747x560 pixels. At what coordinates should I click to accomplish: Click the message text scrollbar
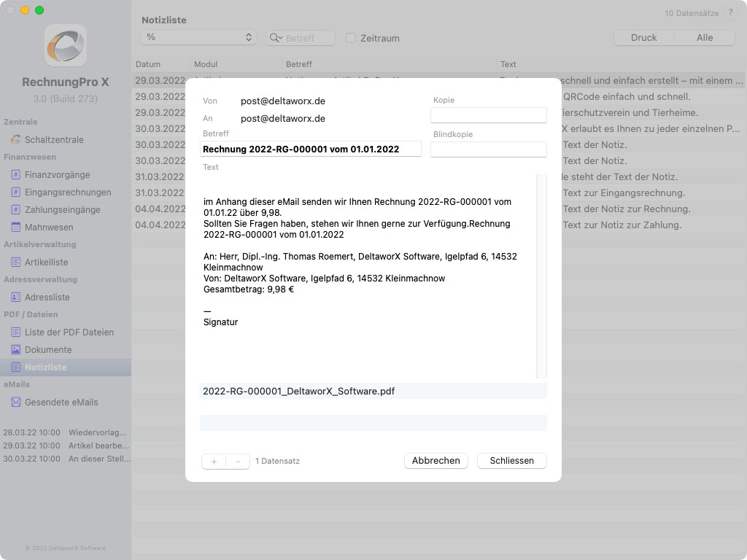(541, 276)
